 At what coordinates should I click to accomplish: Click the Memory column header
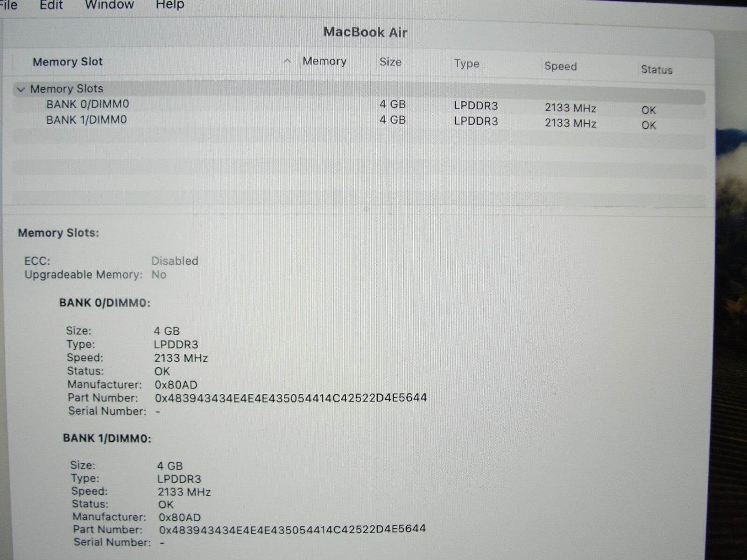[324, 61]
